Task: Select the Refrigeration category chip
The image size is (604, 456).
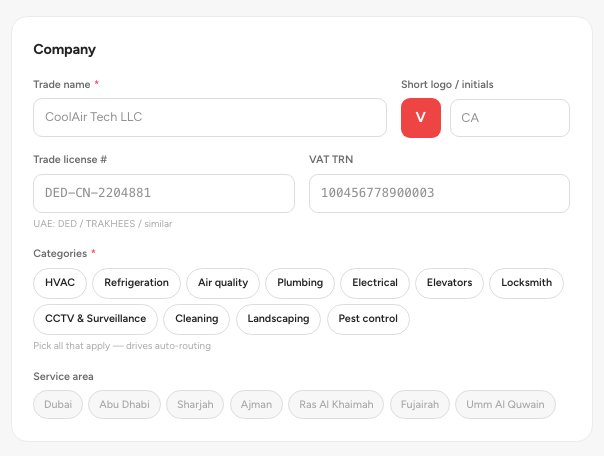Action: pyautogui.click(x=136, y=283)
